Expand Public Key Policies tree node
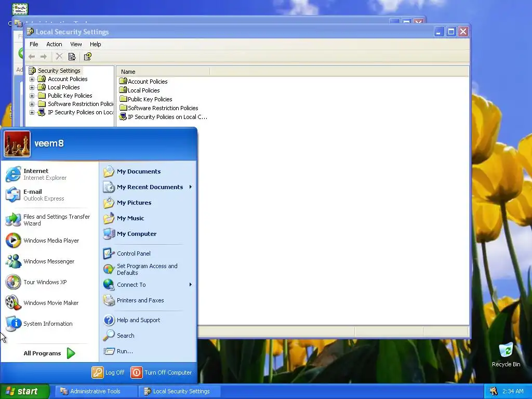This screenshot has width=532, height=399. [32, 96]
